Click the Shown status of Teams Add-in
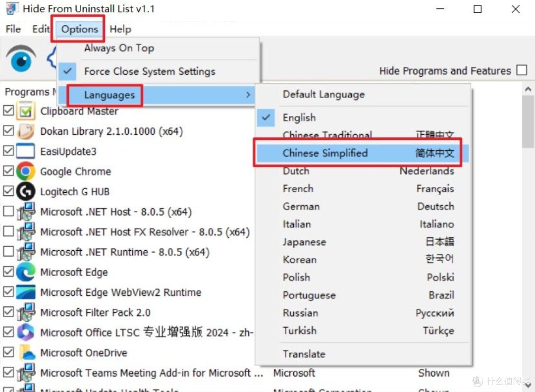 (x=433, y=373)
